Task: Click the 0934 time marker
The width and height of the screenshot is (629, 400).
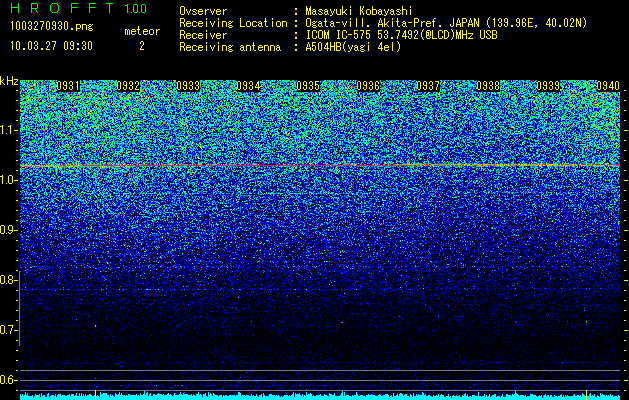Action: (x=248, y=86)
